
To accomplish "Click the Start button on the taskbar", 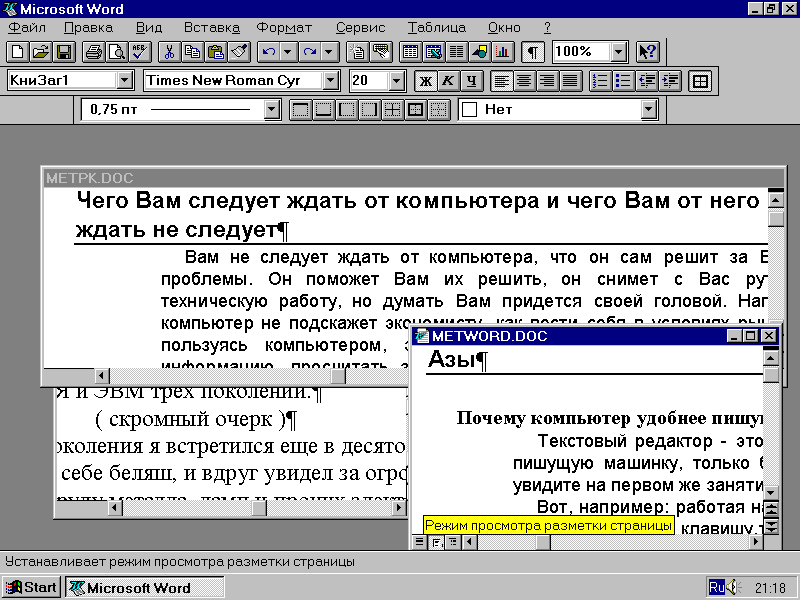I will tap(32, 587).
